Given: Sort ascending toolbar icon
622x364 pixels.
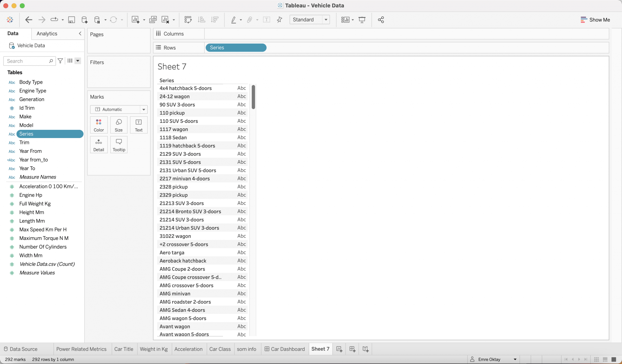Looking at the screenshot, I should (201, 20).
